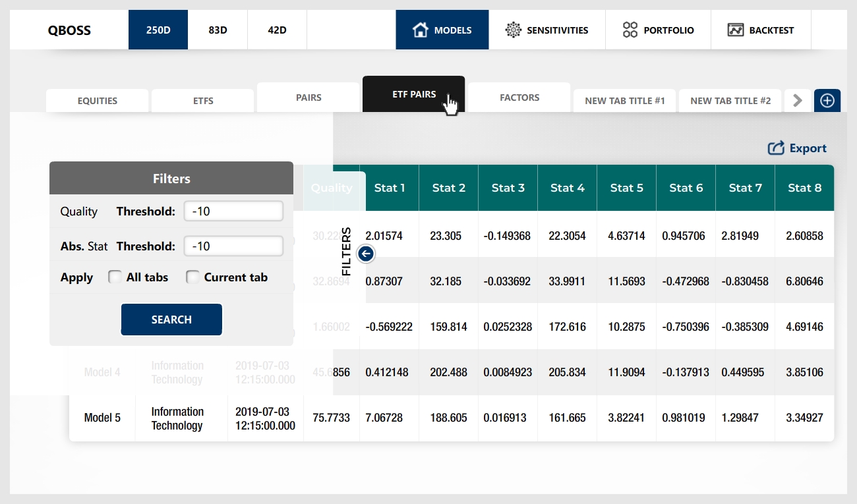Switch to the Equities tab

tap(98, 101)
